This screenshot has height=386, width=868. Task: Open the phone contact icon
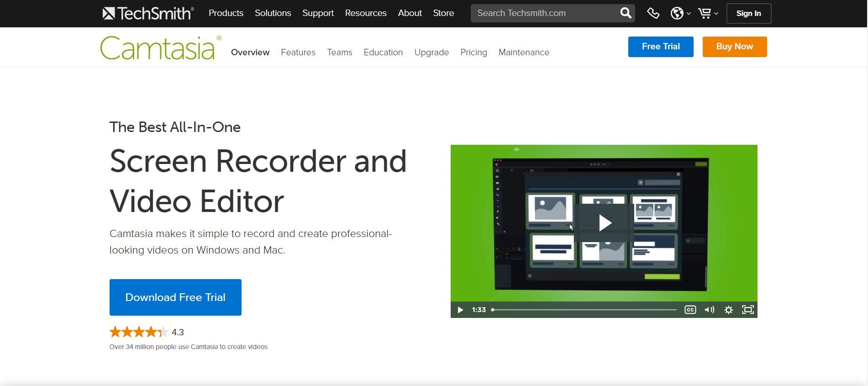[x=653, y=13]
